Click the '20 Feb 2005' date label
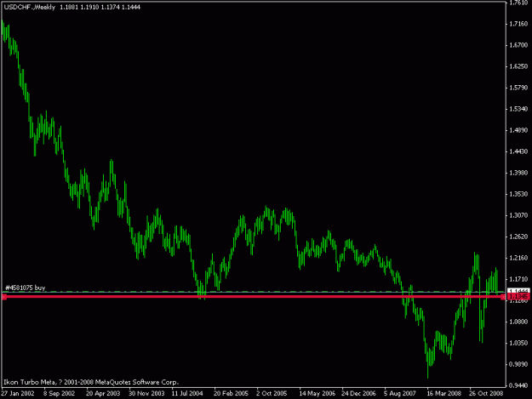The width and height of the screenshot is (532, 399). tap(231, 394)
